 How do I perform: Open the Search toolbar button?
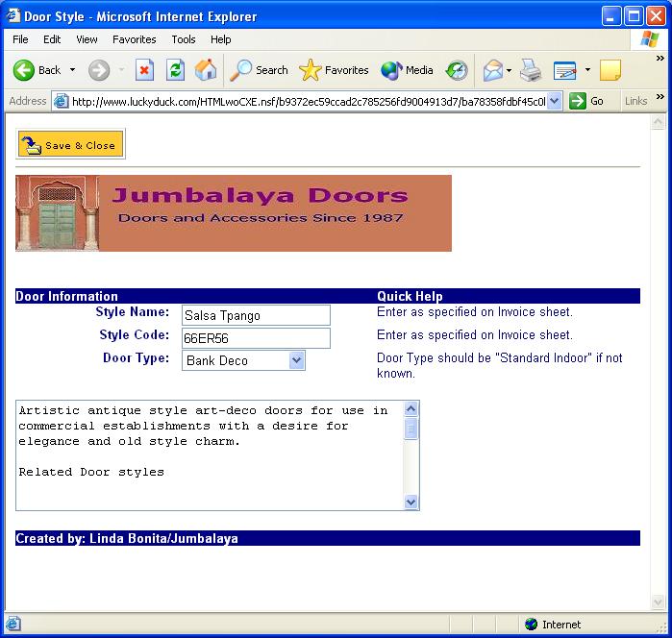tap(260, 70)
